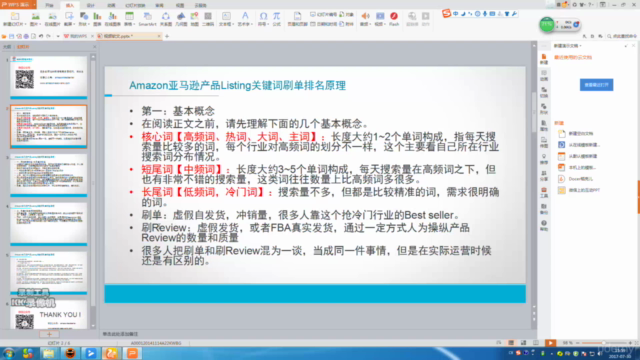Image resolution: width=640 pixels, height=360 pixels.
Task: Click the notes placeholder below the slide
Action: pyautogui.click(x=120, y=334)
